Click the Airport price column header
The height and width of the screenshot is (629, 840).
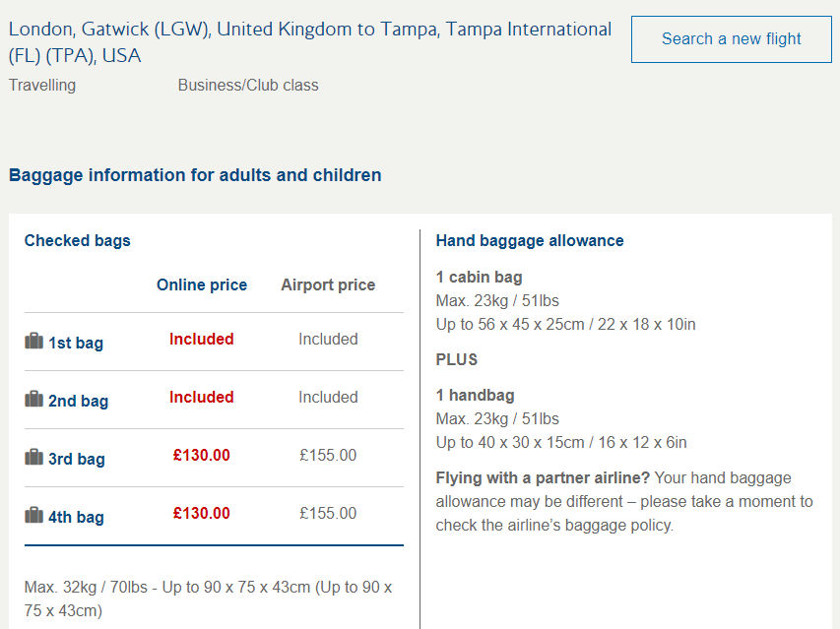[328, 285]
